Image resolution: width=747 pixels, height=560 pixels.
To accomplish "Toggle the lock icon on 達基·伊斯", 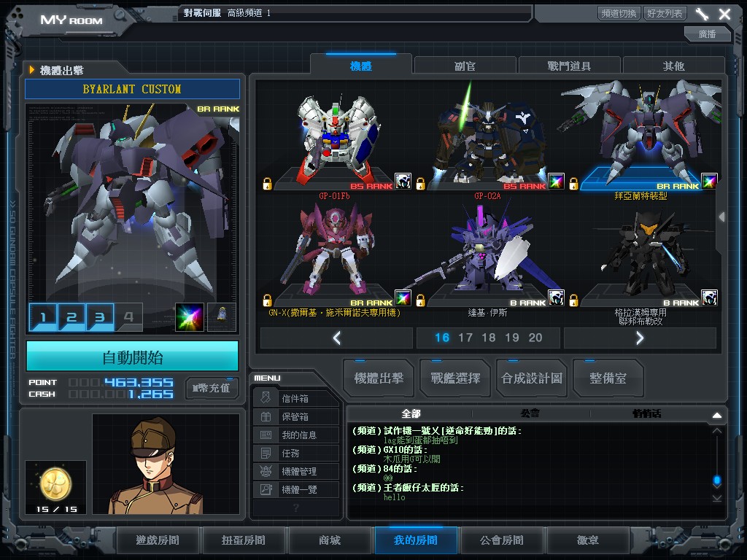I will [x=420, y=300].
